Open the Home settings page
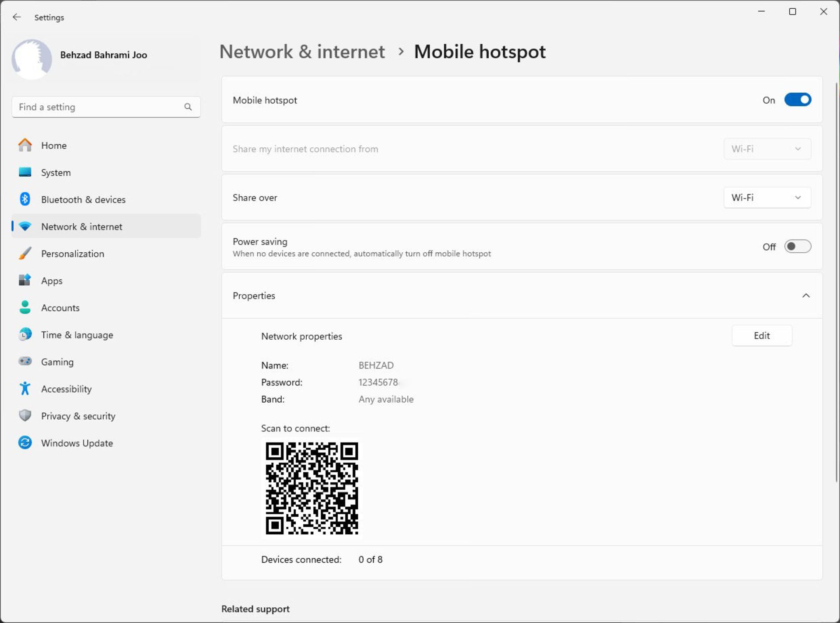Image resolution: width=840 pixels, height=623 pixels. 106,145
